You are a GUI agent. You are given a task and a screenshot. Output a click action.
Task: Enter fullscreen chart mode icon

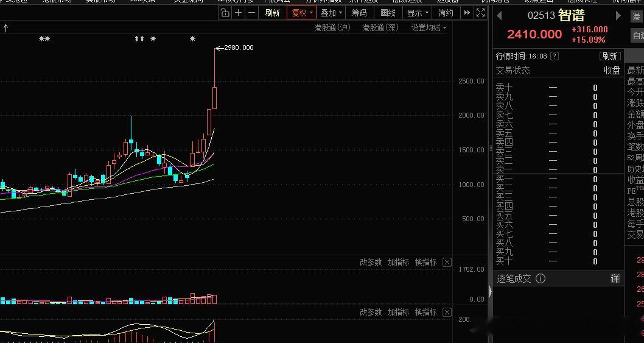[480, 13]
